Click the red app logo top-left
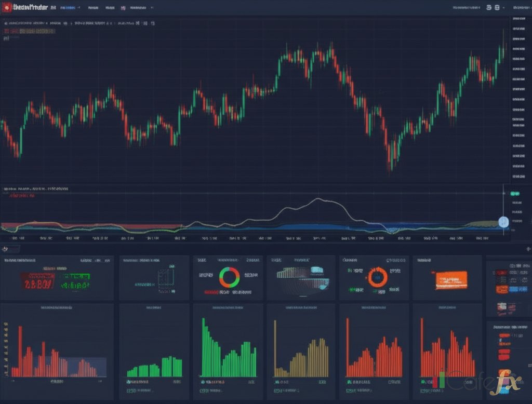Image resolution: width=532 pixels, height=404 pixels. 7,7
